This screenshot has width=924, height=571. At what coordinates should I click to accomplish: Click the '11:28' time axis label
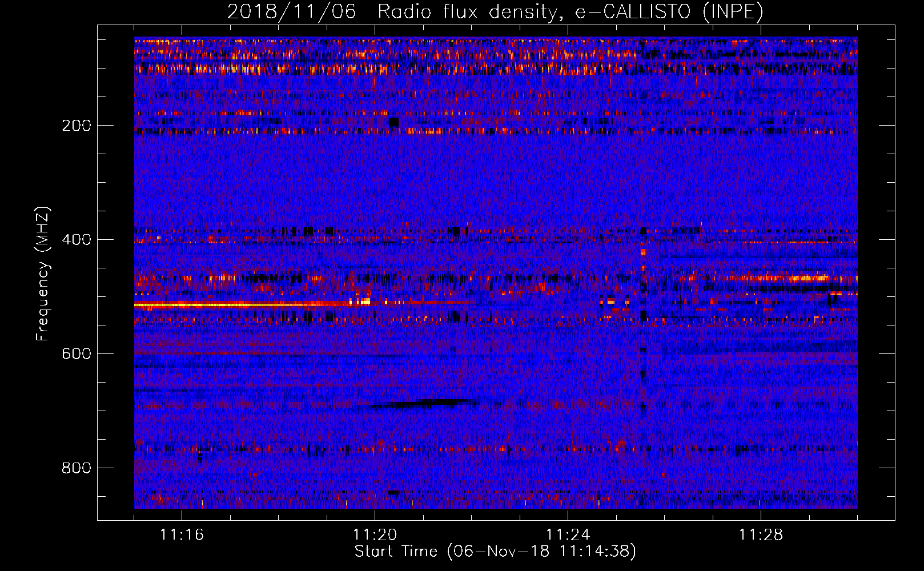[x=761, y=535]
